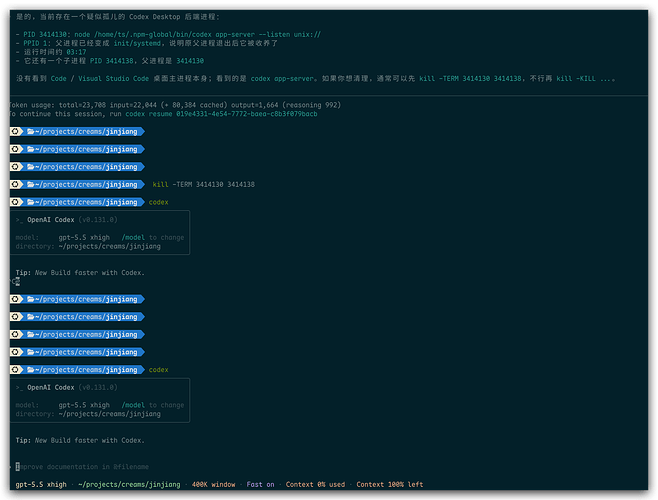
Task: Click the typed 'kill -TERM 3414130 3414138' command after the shell prompt
Action: 204,184
